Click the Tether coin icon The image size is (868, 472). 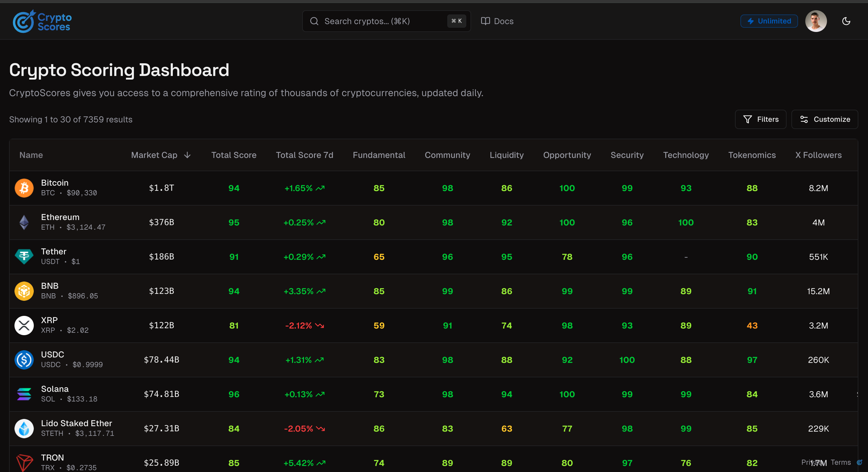click(24, 256)
